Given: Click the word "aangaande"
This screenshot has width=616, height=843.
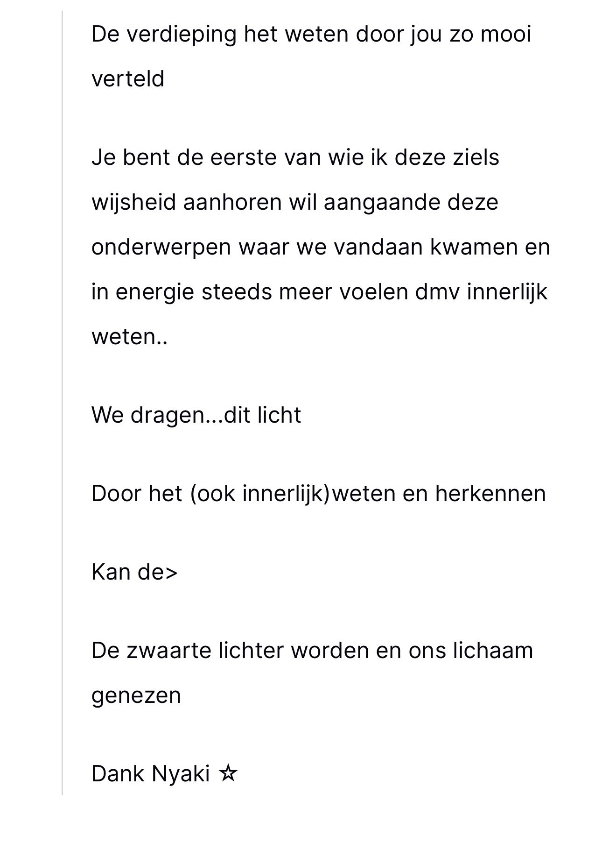Looking at the screenshot, I should point(382,202).
